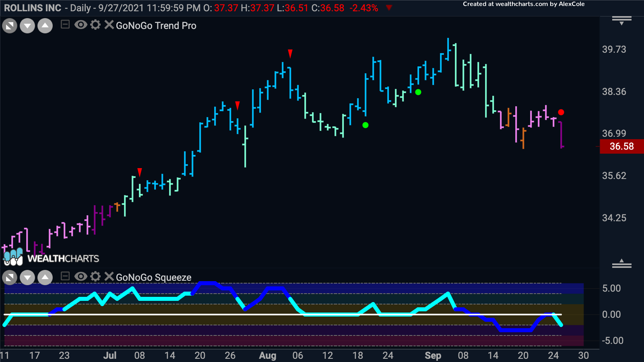Click the 0.00 squeeze axis label
644x362 pixels.
tap(611, 315)
